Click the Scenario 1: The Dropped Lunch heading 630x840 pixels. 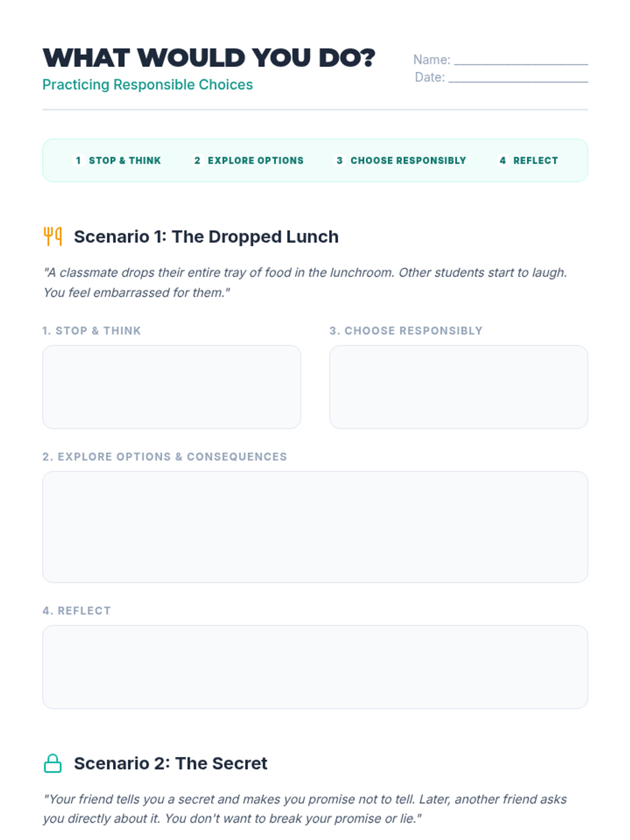click(x=206, y=237)
